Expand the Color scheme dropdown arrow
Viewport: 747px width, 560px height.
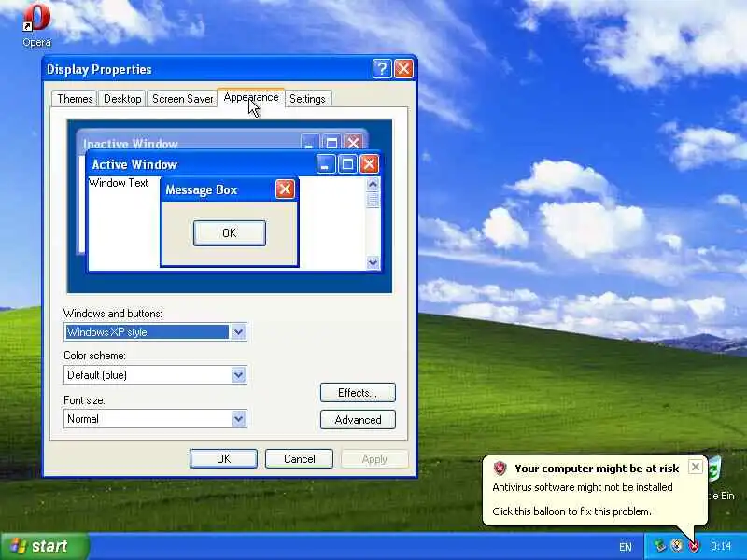pos(238,375)
